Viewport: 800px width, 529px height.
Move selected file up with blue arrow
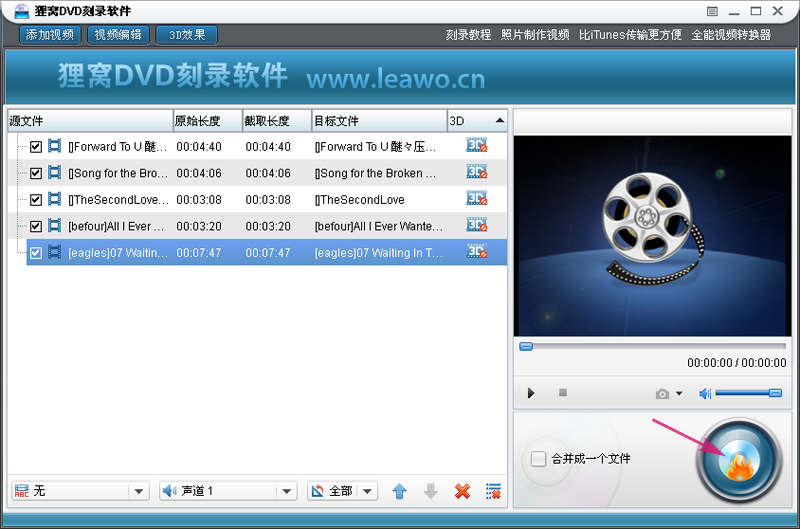[x=399, y=491]
